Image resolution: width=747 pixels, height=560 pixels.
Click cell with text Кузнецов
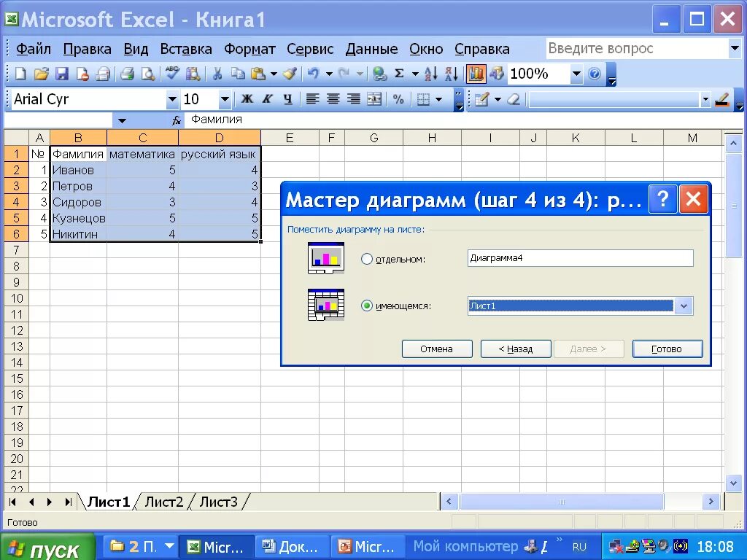point(79,218)
